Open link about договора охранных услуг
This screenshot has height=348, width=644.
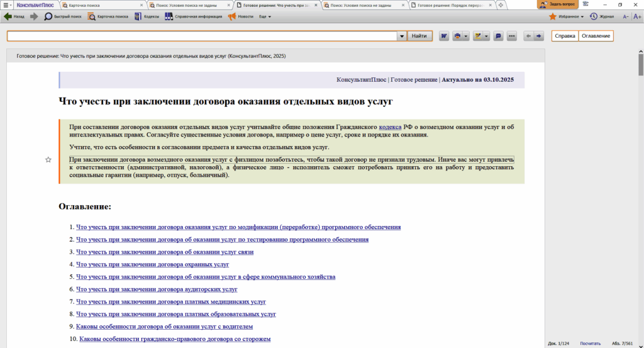point(152,264)
